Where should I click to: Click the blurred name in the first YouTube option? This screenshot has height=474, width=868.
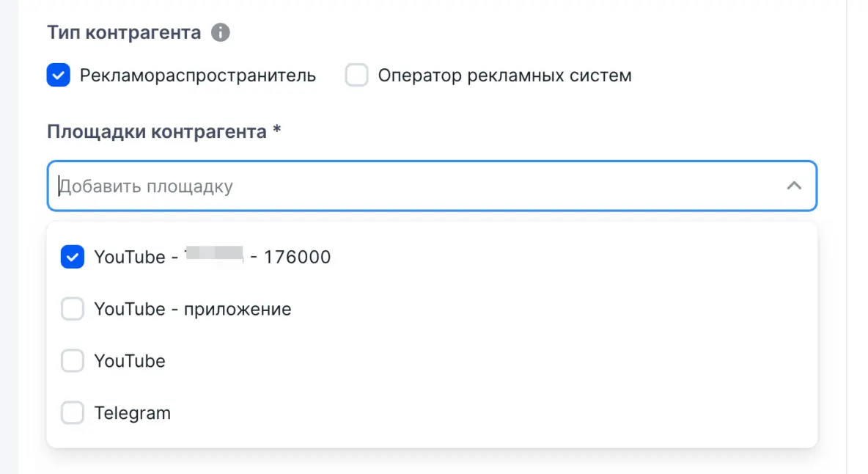tap(213, 257)
